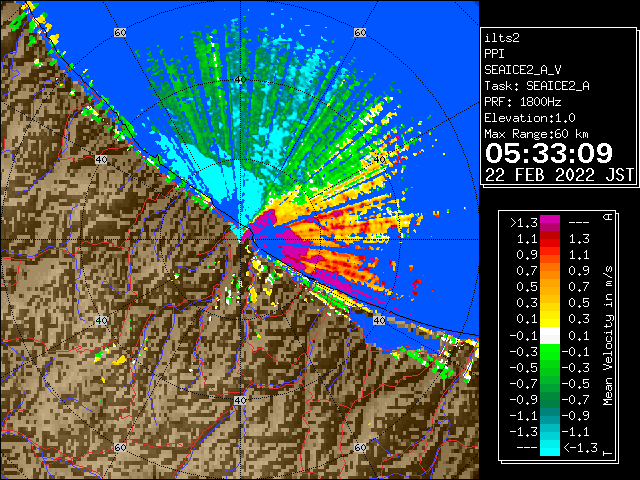Select the PPI scan type label
Viewport: 640px width, 480px height.
[x=494, y=54]
